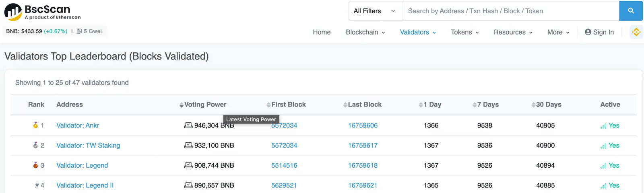Click gold medal icon for rank 1

pyautogui.click(x=35, y=125)
